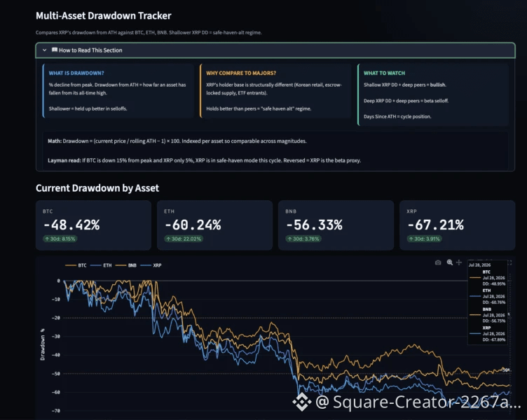Click the BTC -48.42% drawdown value
Viewport: 527px width, 420px height.
(x=71, y=225)
